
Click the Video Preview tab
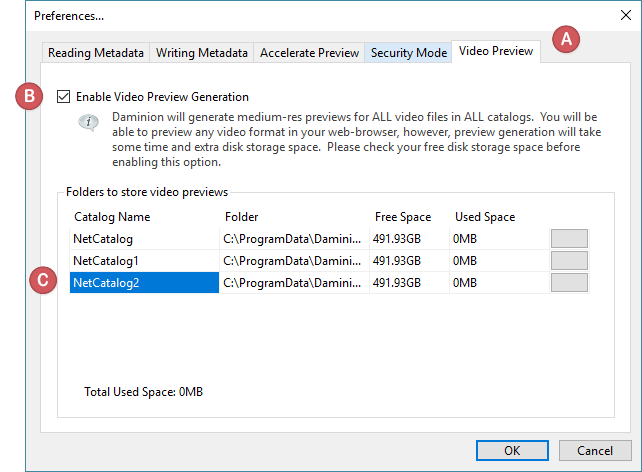tap(496, 52)
